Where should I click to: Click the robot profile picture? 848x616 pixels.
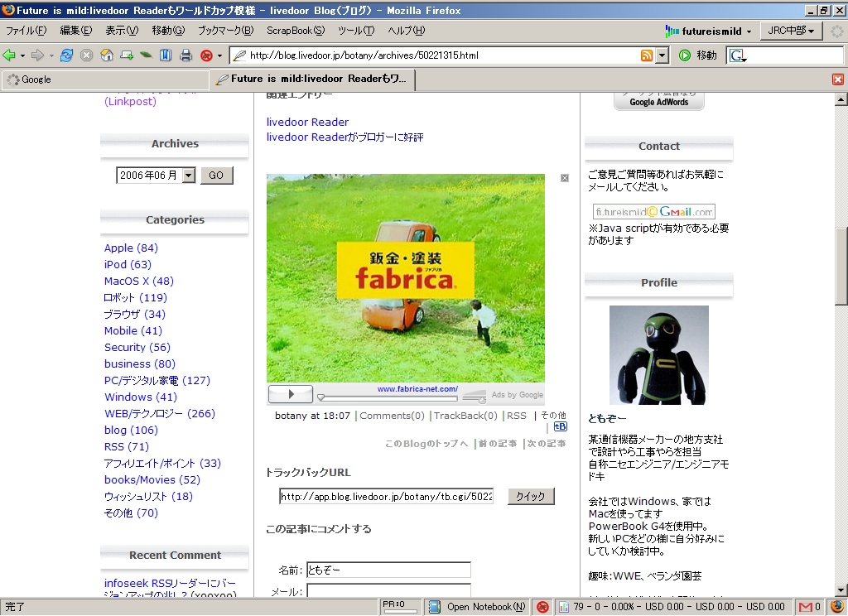point(658,355)
